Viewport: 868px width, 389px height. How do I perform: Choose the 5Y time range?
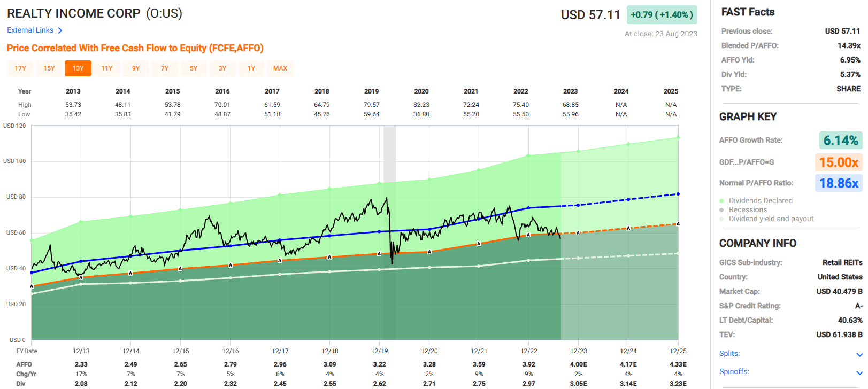coord(194,68)
